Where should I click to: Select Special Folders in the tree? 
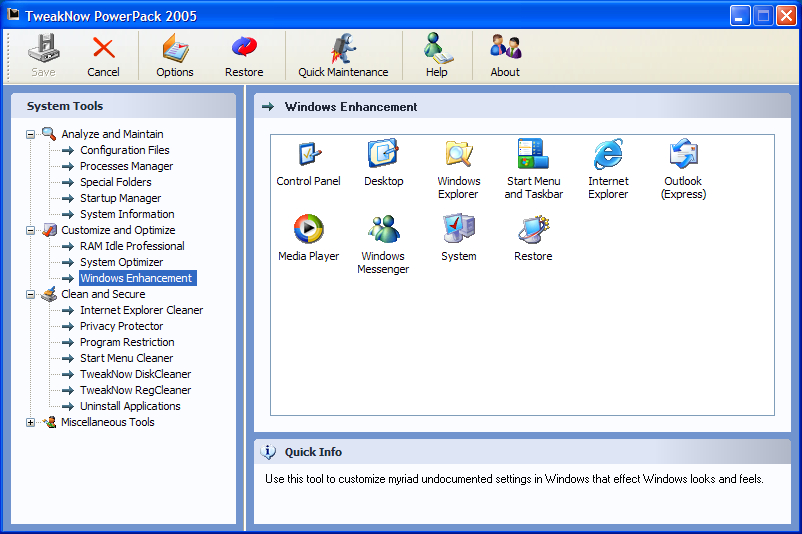(116, 182)
